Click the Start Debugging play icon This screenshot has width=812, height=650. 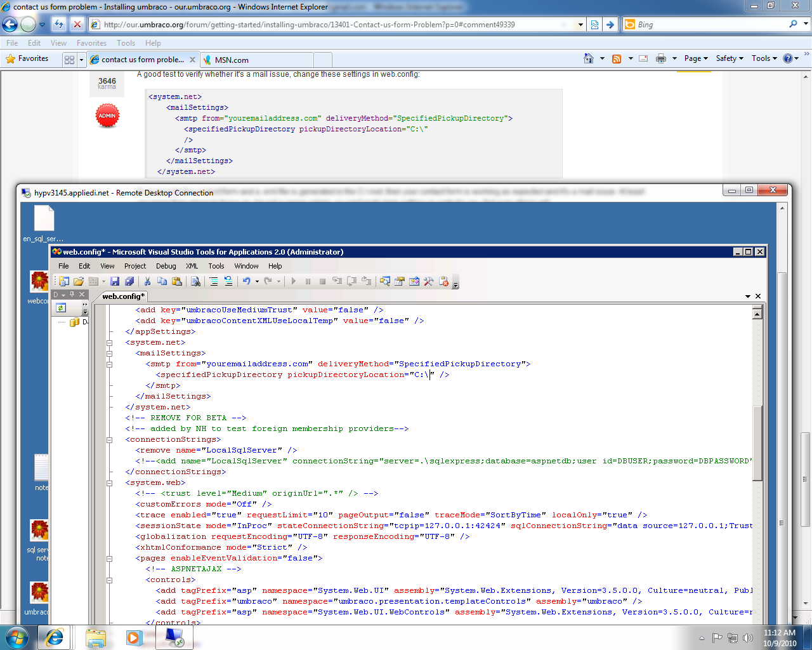click(x=293, y=281)
